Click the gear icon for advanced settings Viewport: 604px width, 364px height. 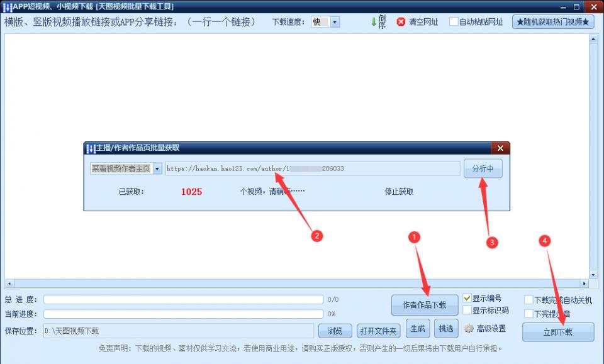pyautogui.click(x=468, y=329)
